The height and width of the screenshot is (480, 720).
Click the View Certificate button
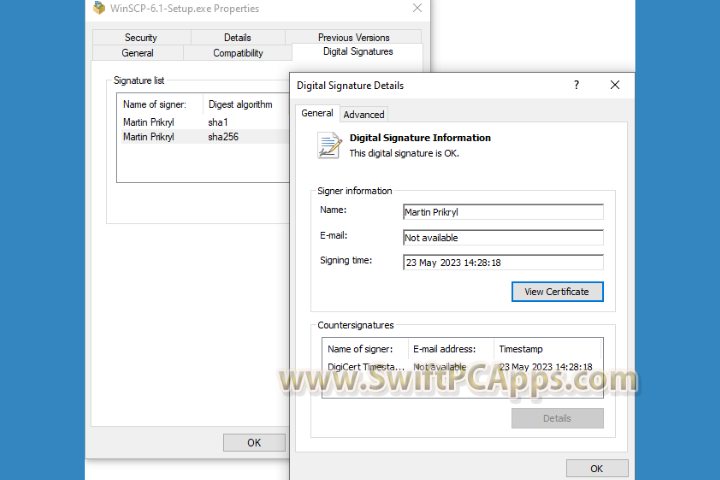(x=557, y=292)
